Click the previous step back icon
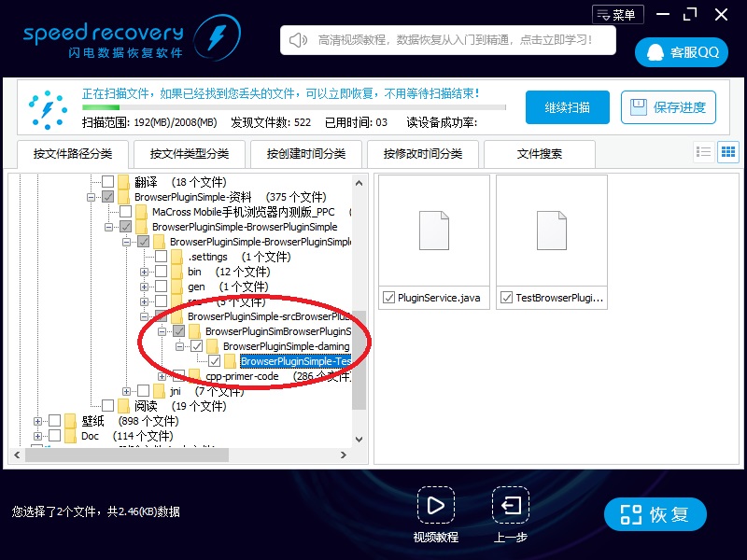 pos(510,506)
